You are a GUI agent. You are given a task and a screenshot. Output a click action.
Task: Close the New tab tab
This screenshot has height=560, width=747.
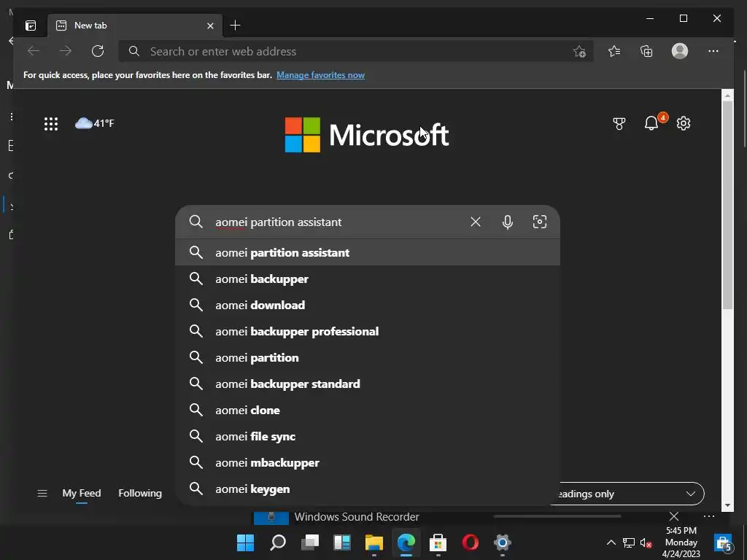click(x=210, y=26)
